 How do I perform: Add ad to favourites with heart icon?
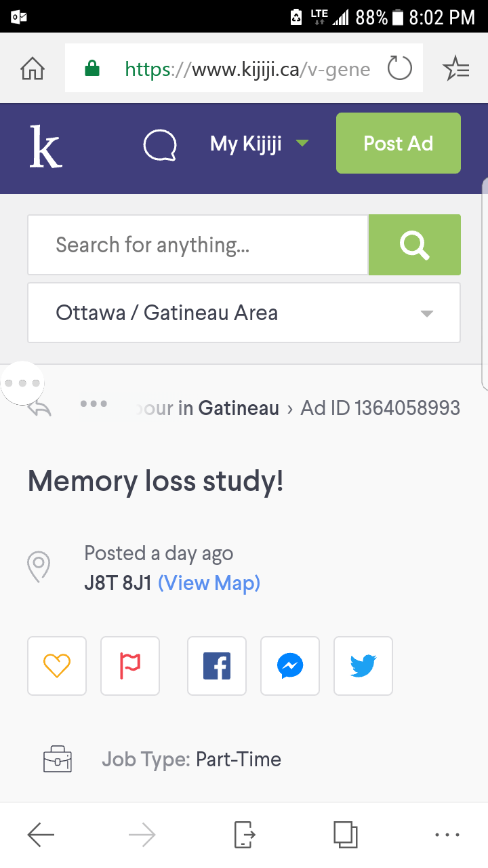coord(57,666)
